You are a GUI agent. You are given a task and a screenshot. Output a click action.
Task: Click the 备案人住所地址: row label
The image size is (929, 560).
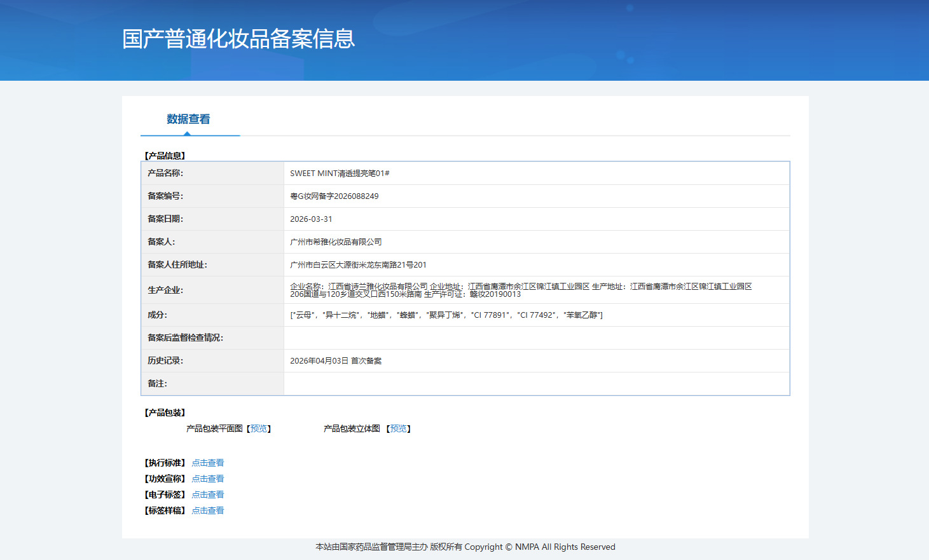(177, 265)
